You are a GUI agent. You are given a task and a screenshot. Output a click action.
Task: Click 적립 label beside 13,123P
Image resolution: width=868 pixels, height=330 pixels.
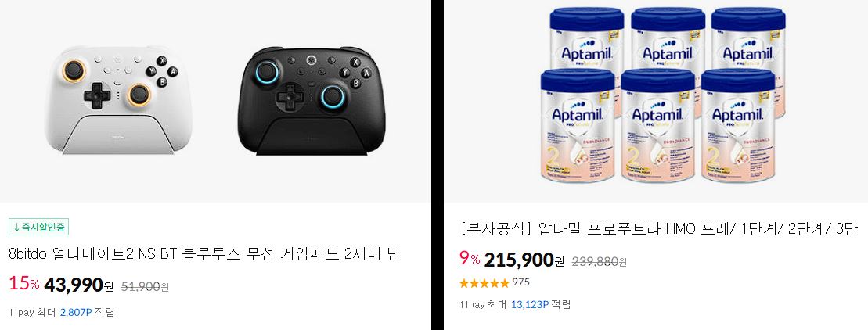click(561, 304)
